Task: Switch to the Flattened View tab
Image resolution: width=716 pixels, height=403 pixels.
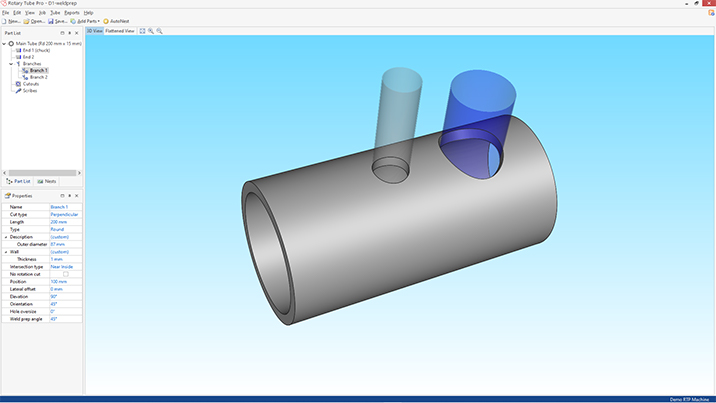Action: pyautogui.click(x=121, y=31)
